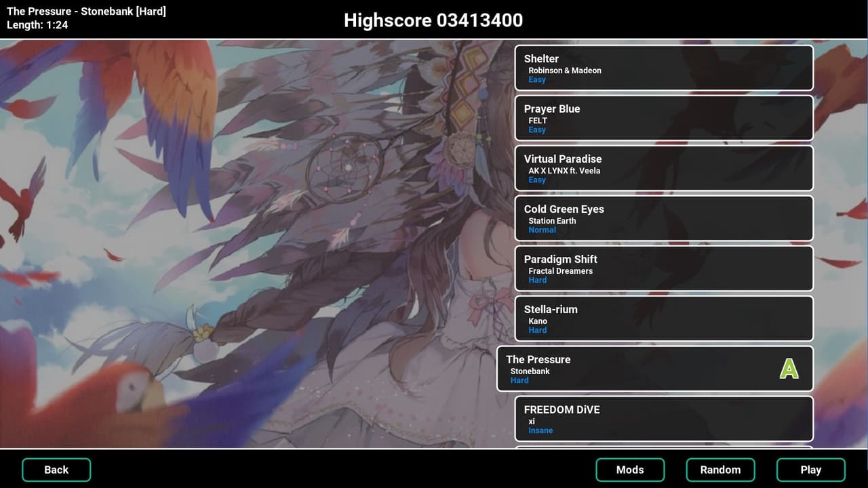The height and width of the screenshot is (488, 868).
Task: Click the 'Robinson & Madeon' artist text
Action: tap(565, 70)
